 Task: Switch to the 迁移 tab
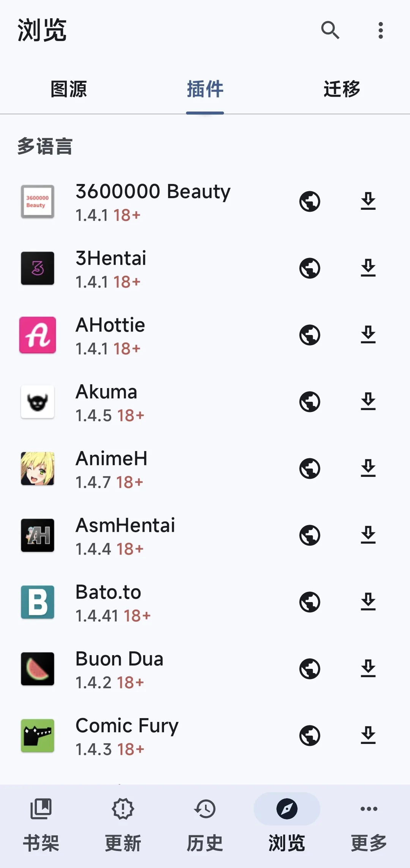[342, 89]
